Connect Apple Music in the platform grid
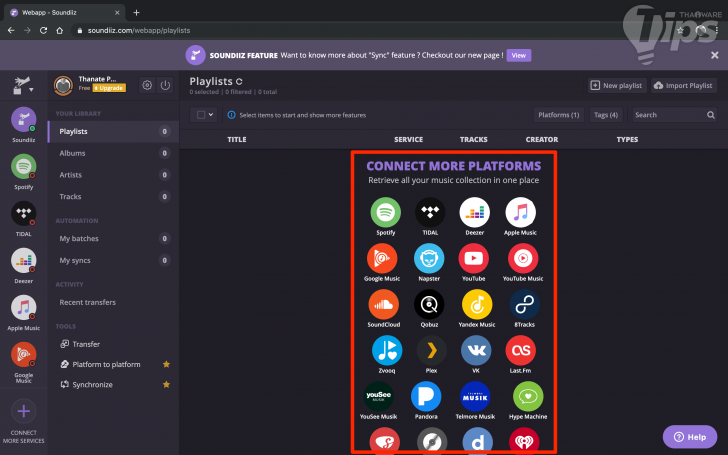Viewport: 728px width, 455px height. pos(520,212)
